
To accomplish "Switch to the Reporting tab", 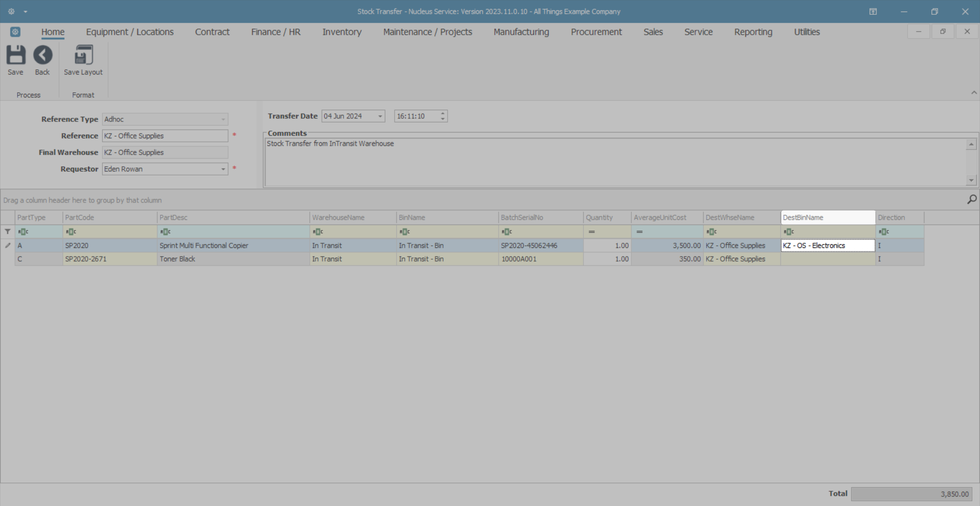I will point(753,32).
